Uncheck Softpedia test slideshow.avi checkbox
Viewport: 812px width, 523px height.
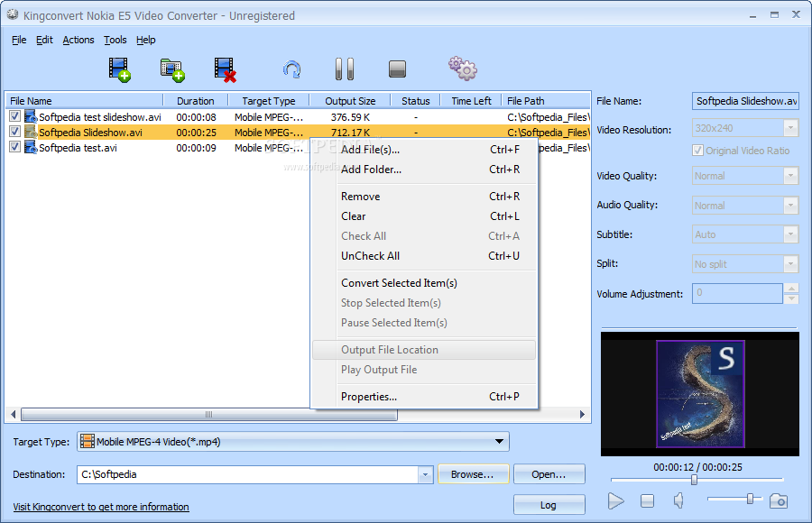coord(15,116)
